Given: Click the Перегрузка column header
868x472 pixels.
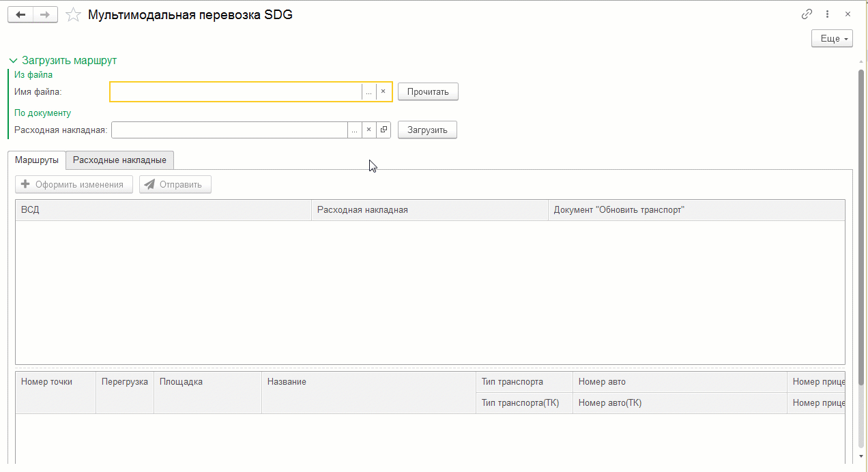Looking at the screenshot, I should (125, 392).
